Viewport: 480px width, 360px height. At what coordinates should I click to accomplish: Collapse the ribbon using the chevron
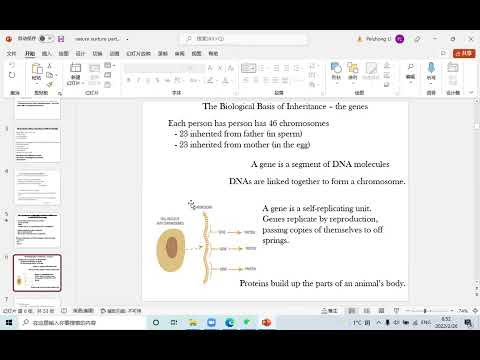coord(471,92)
